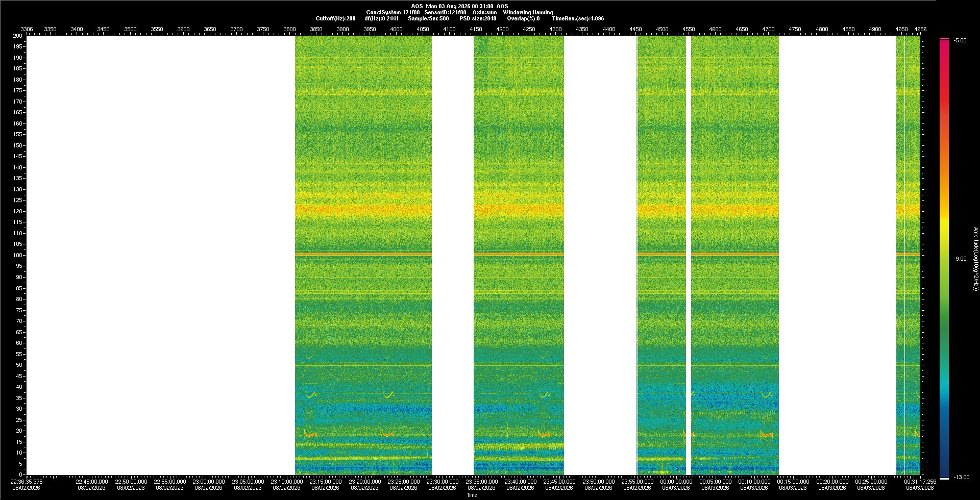980x500 pixels.
Task: Click the "00:20:00.000" time axis label
Action: pos(832,481)
